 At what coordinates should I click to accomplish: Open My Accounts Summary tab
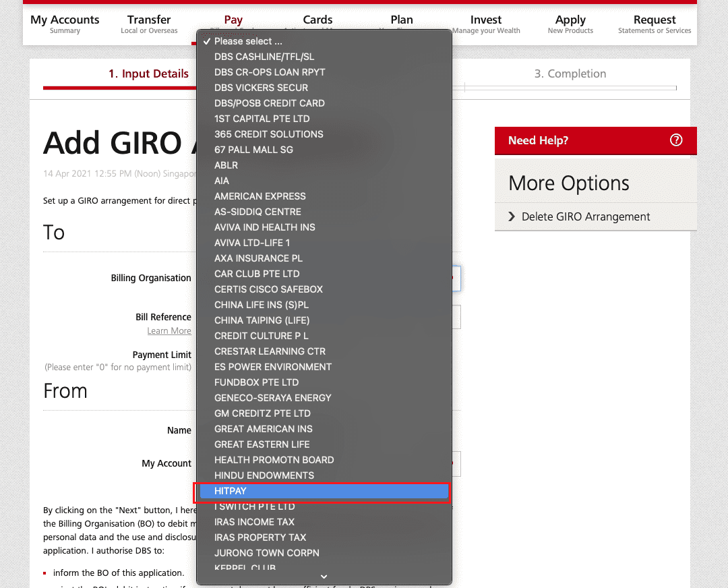point(65,24)
